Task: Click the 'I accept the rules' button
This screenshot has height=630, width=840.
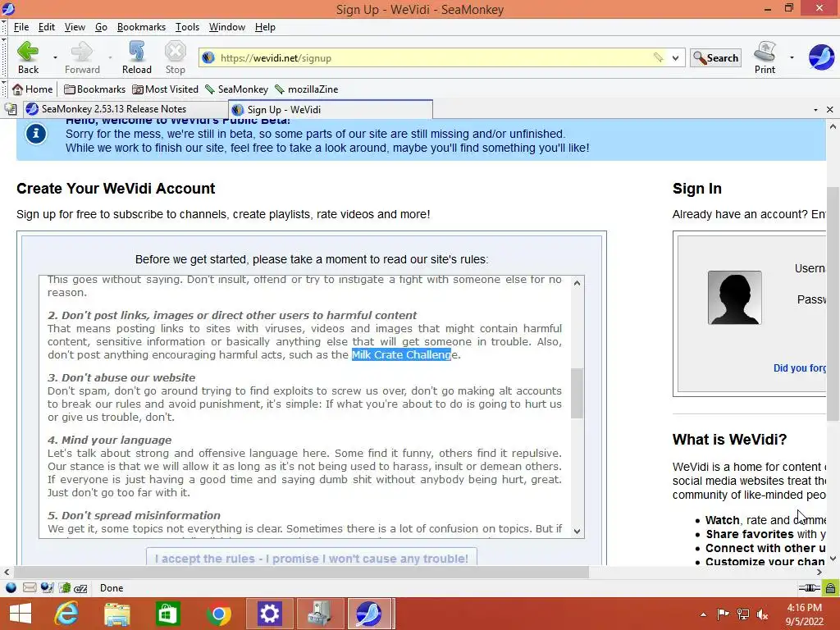Action: tap(311, 557)
